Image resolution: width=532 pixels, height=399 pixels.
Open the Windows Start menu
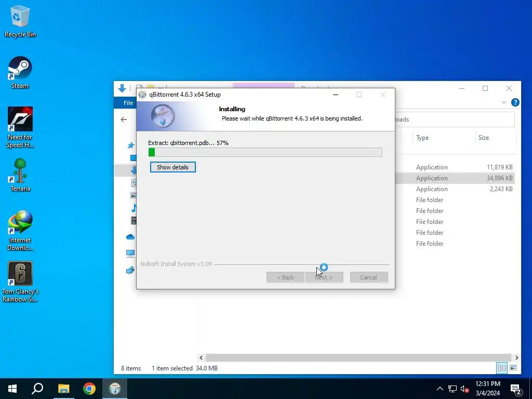tap(12, 389)
